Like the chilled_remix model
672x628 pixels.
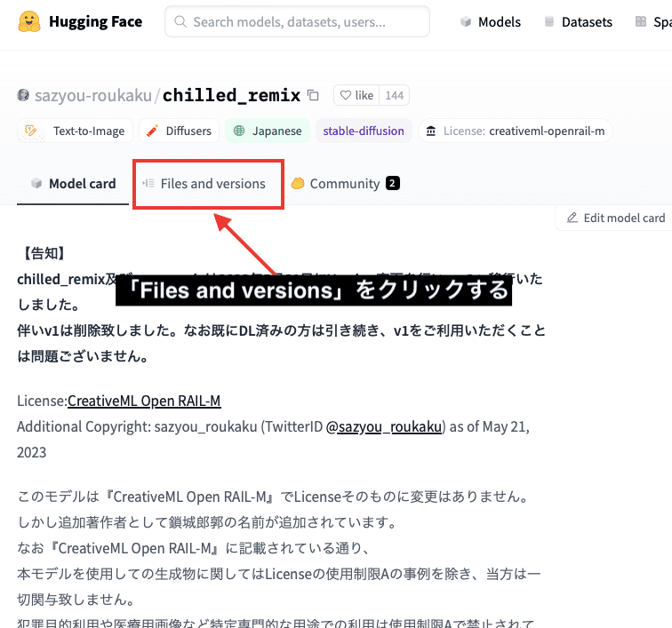356,95
